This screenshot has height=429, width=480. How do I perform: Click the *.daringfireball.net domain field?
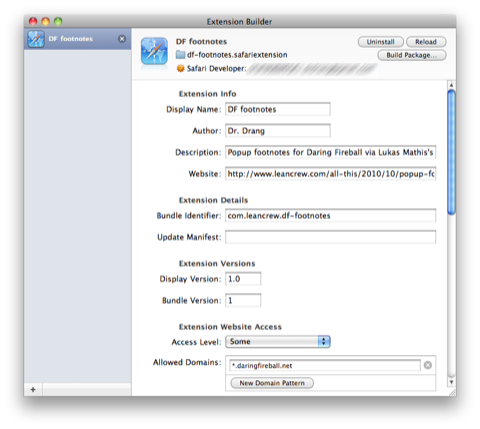325,366
